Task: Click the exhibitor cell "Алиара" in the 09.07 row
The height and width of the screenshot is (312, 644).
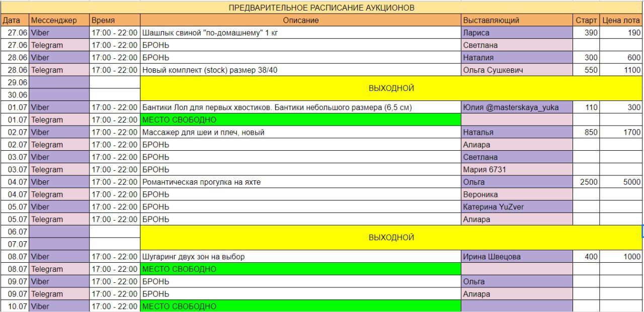Action: pos(517,294)
